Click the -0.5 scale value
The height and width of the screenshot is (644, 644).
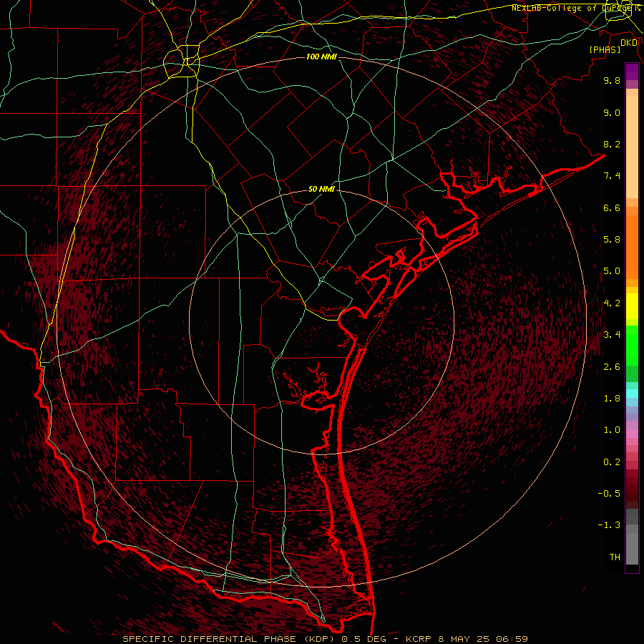click(x=609, y=494)
